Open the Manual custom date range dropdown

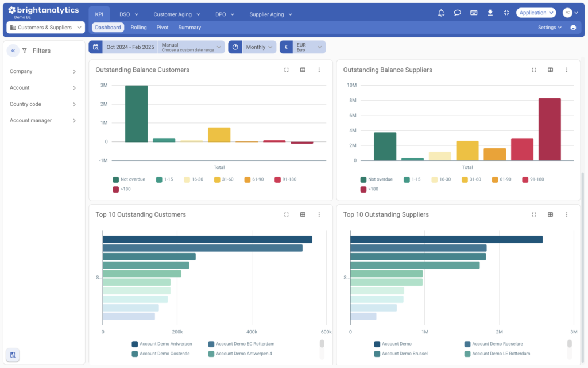point(191,47)
